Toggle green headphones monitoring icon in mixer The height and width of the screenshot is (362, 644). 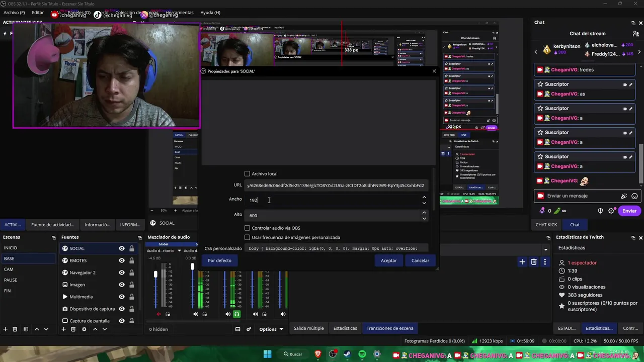[x=236, y=314]
